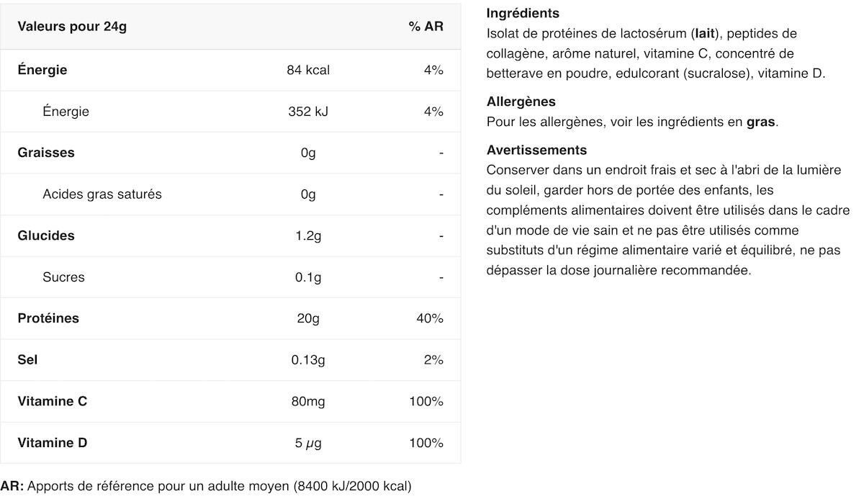Screen dimensions: 864x504
Task: Click the "Acides gras saturés" row label
Action: click(102, 194)
